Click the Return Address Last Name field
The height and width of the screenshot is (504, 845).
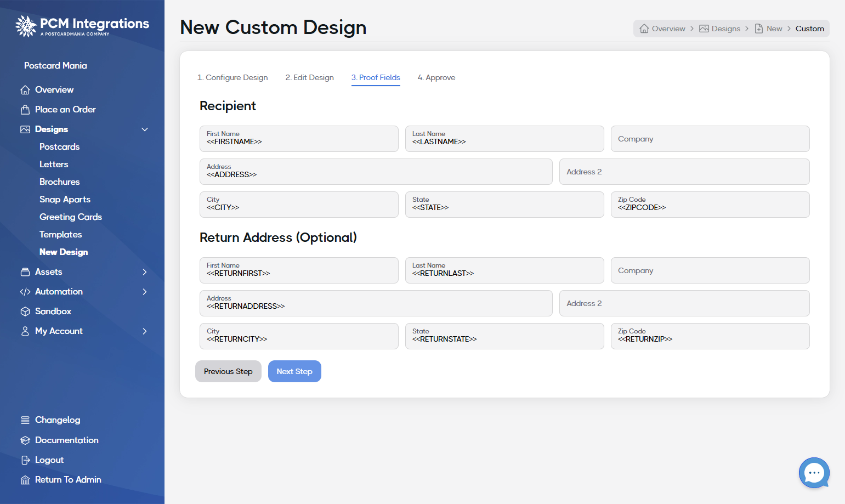(x=504, y=270)
